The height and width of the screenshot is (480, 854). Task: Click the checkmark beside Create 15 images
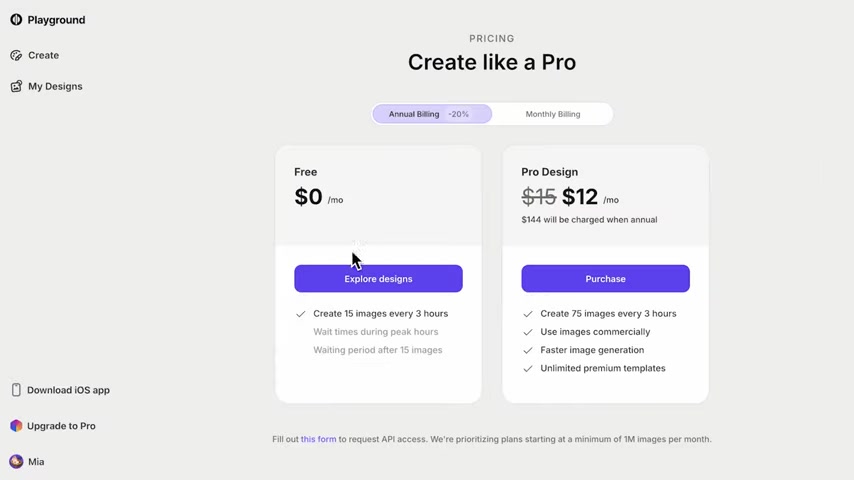coord(301,314)
